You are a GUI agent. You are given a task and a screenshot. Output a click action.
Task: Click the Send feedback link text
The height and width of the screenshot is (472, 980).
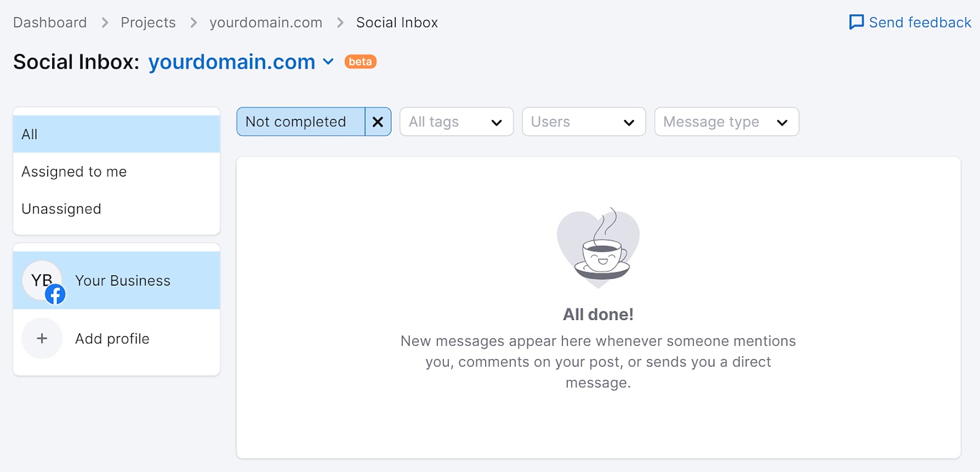pyautogui.click(x=920, y=23)
